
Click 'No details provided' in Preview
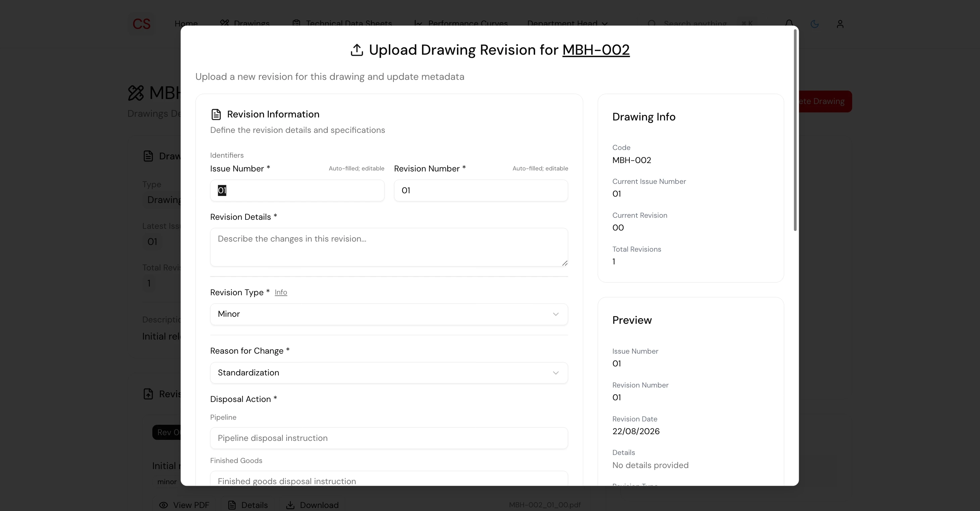[650, 465]
